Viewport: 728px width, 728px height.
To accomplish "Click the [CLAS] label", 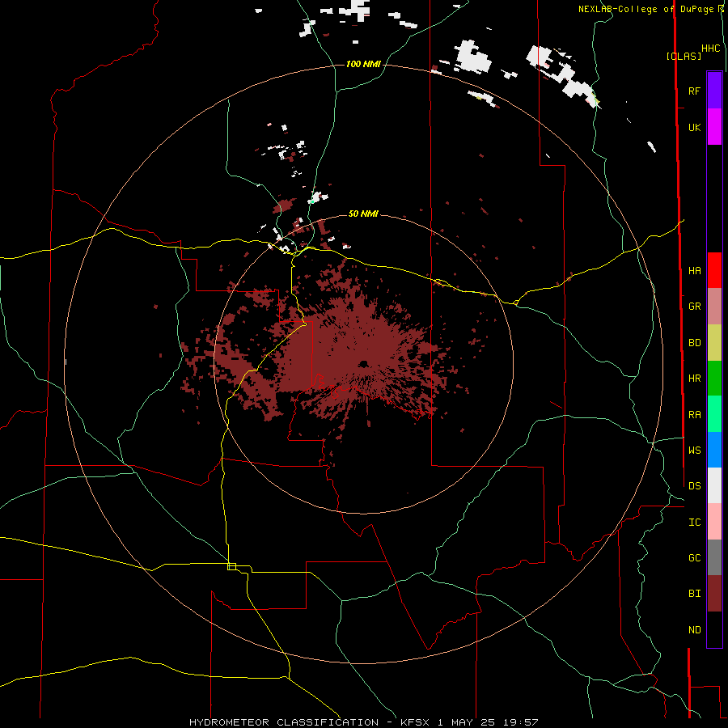I will click(684, 56).
